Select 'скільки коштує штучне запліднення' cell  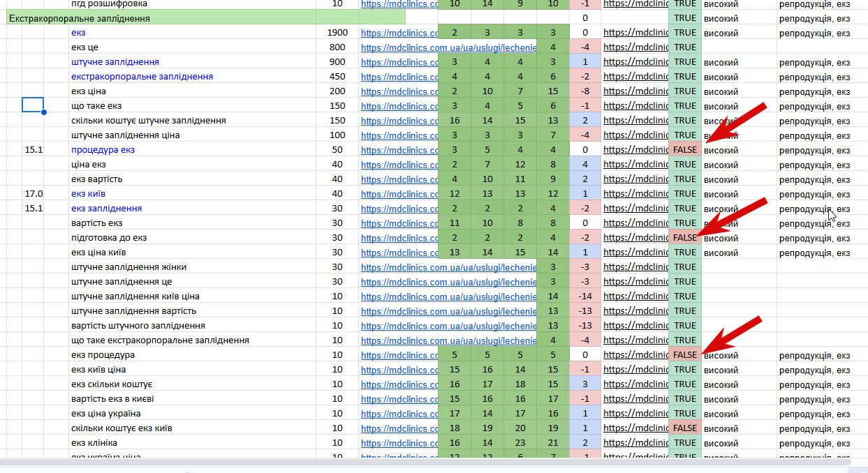tap(193, 121)
